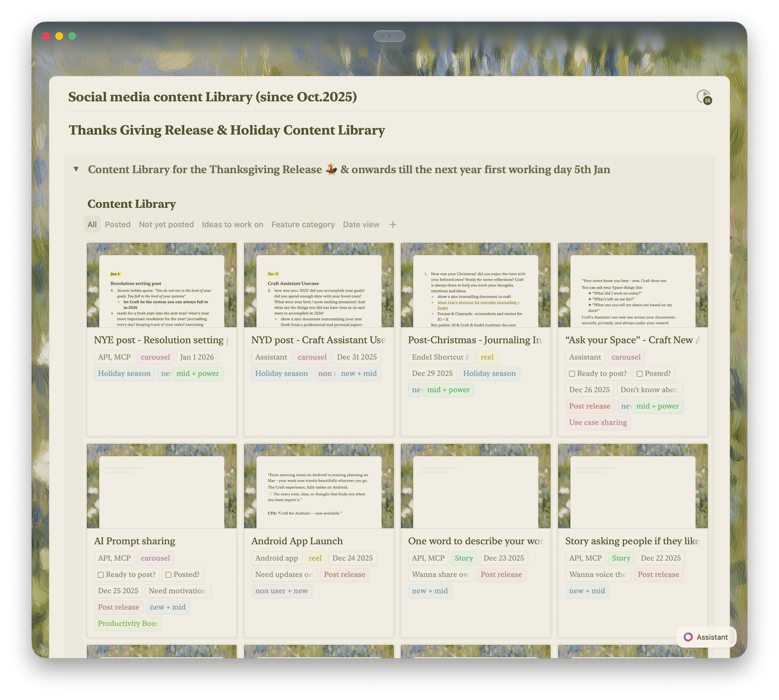Open comments via the pie-chart icon with badge 26
The image size is (779, 700).
(702, 97)
